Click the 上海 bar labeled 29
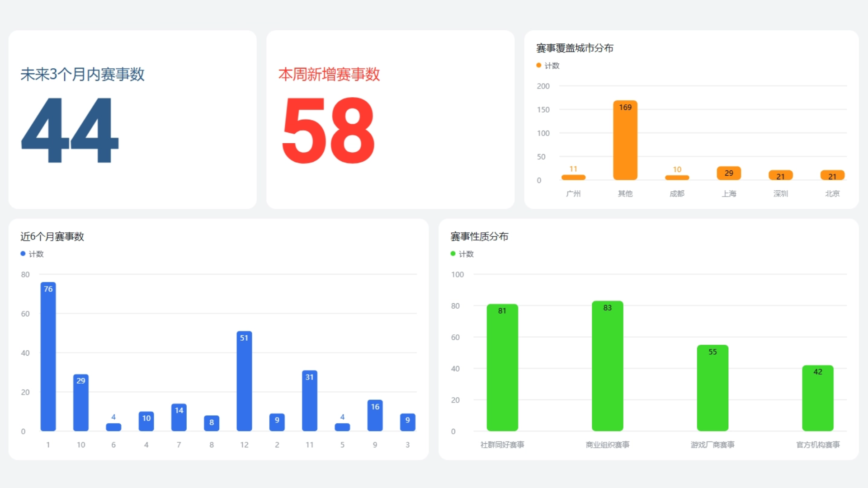 pos(728,174)
